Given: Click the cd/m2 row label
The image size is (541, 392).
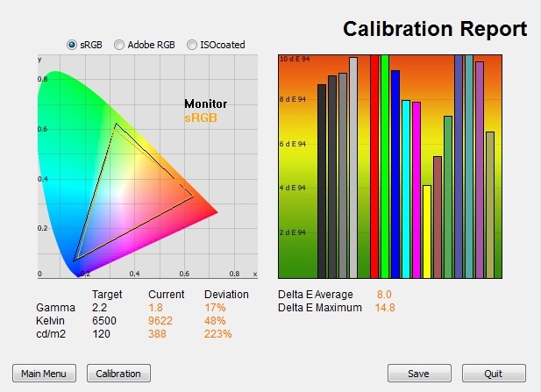Looking at the screenshot, I should coord(51,334).
